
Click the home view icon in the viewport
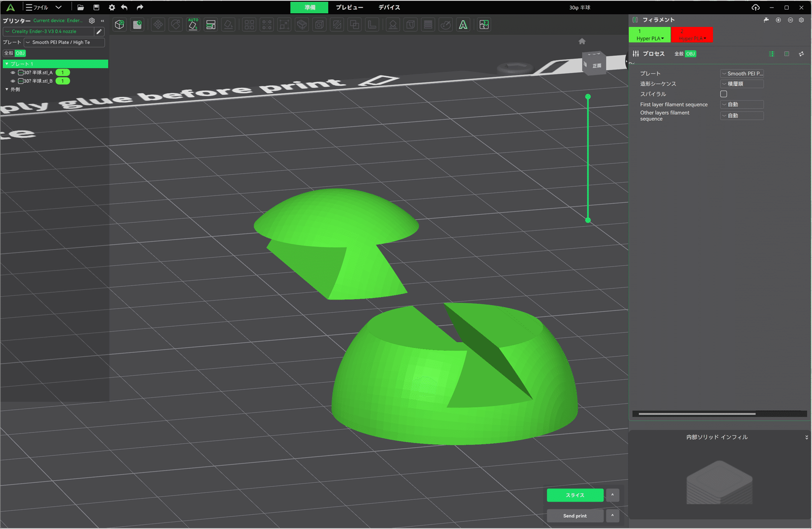(x=582, y=41)
